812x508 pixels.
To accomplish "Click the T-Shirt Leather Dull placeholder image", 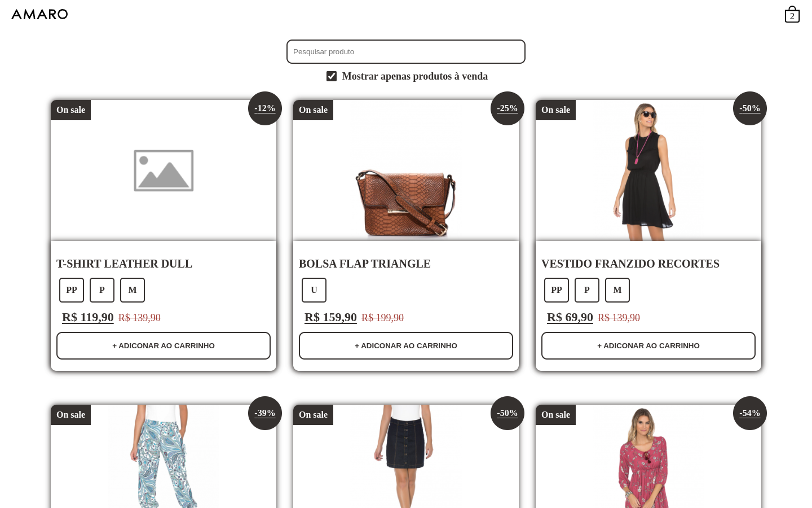I will point(164,170).
